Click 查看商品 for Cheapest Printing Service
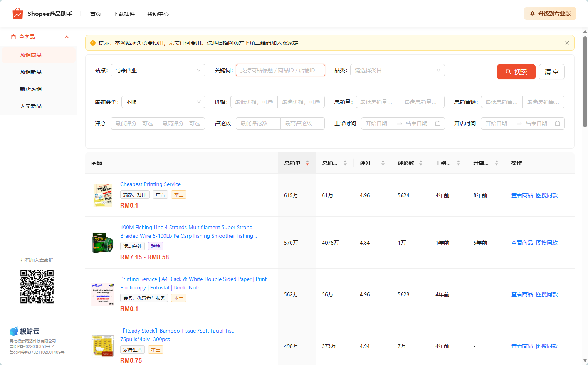The width and height of the screenshot is (588, 365). [522, 195]
